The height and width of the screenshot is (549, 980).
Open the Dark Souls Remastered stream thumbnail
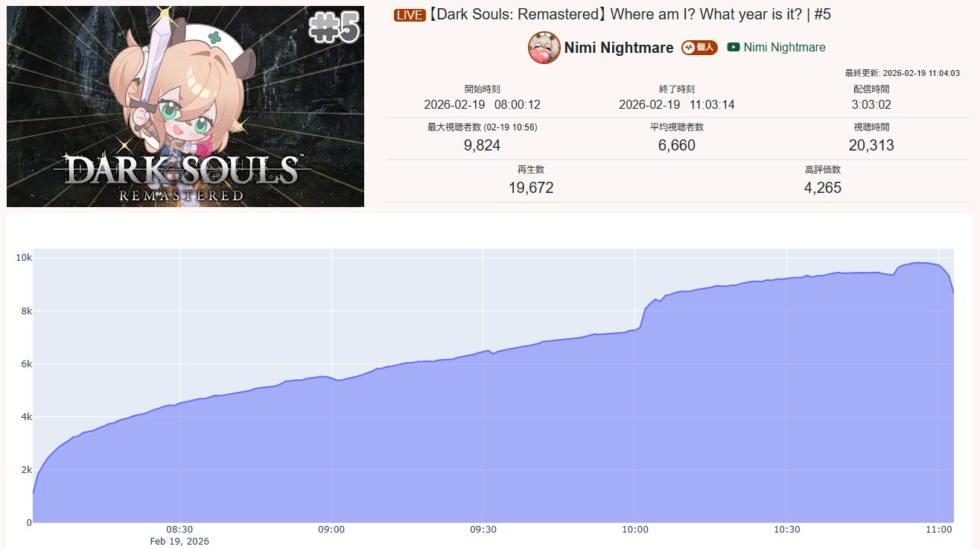(185, 107)
